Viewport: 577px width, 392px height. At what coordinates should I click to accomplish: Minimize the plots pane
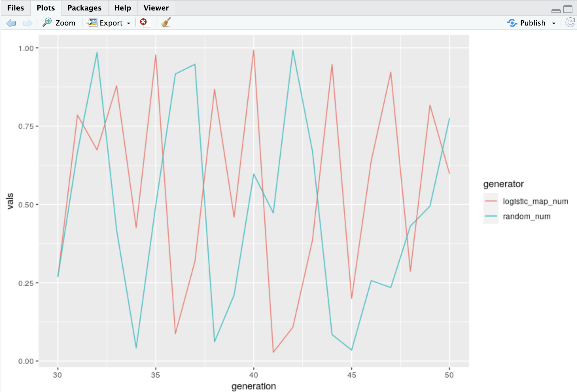coord(556,10)
